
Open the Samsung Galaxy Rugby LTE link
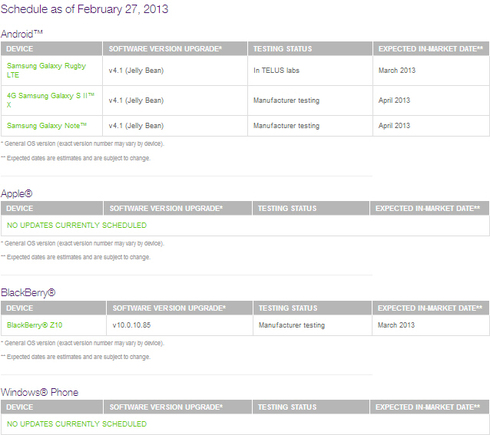click(x=46, y=70)
